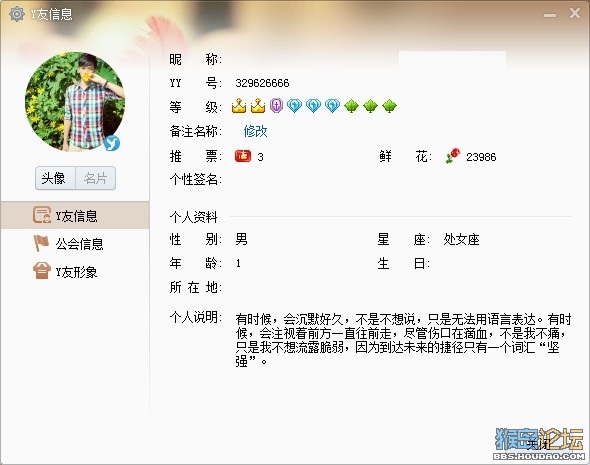The height and width of the screenshot is (465, 590).
Task: Select Y友信息 in the sidebar
Action: coord(75,215)
